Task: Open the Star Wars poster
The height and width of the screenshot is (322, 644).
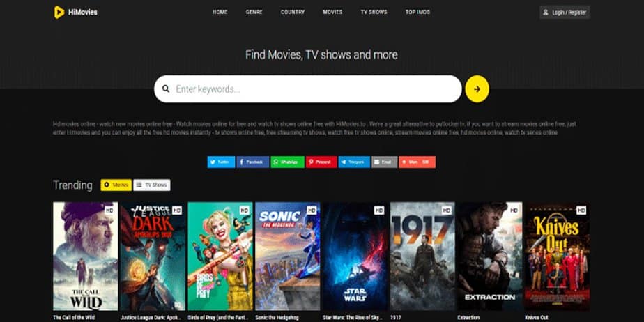Action: (355, 256)
